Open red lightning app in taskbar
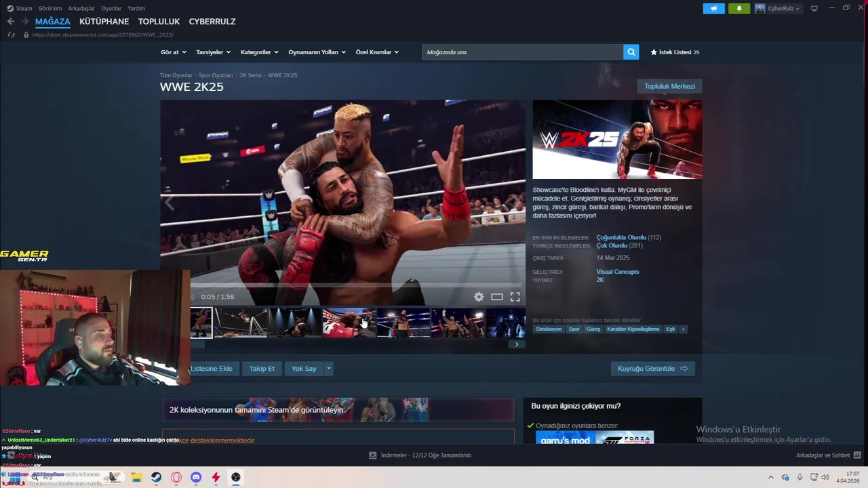The image size is (868, 488). click(x=216, y=477)
